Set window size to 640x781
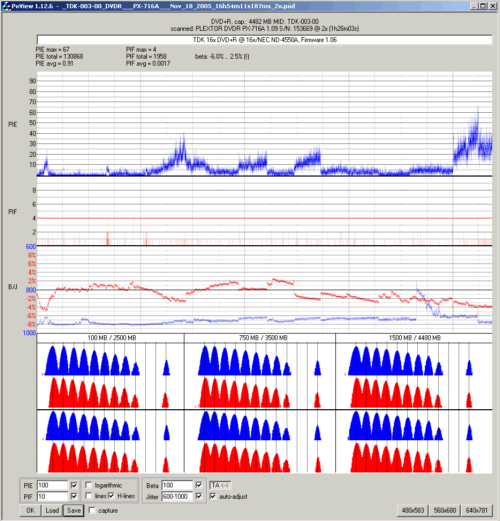500x521 pixels. click(x=477, y=510)
